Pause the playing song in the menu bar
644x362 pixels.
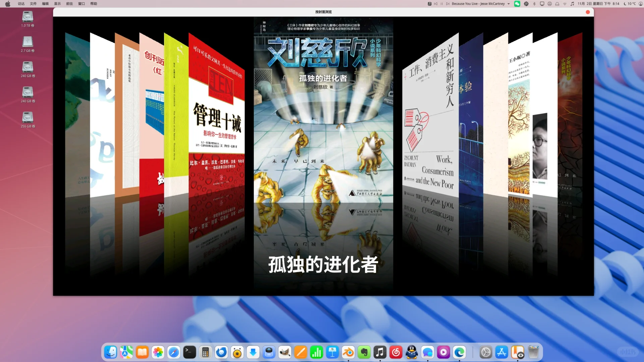[442, 4]
